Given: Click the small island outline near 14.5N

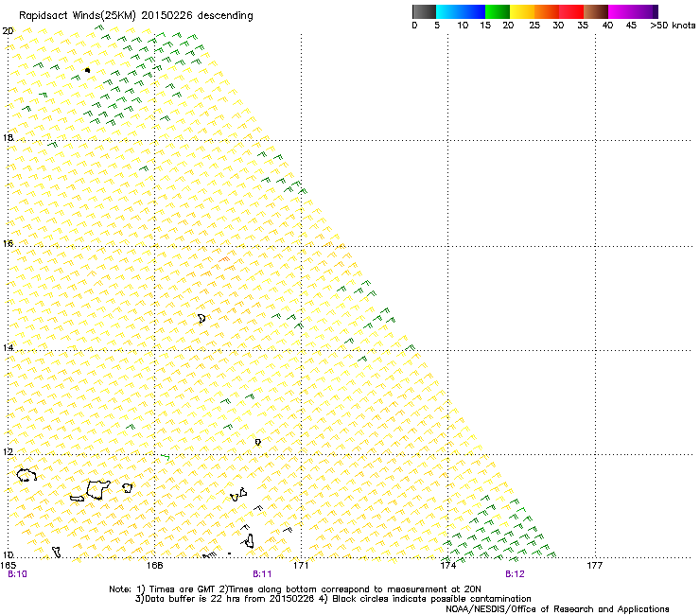Looking at the screenshot, I should [x=201, y=318].
